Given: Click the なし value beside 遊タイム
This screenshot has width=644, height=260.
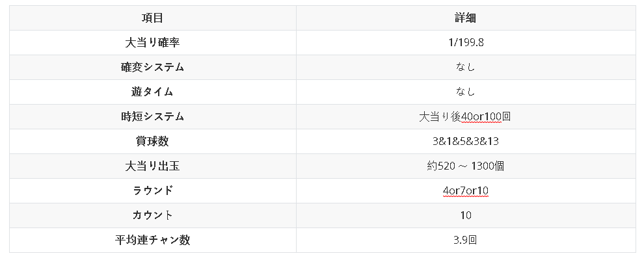Looking at the screenshot, I should point(465,92).
